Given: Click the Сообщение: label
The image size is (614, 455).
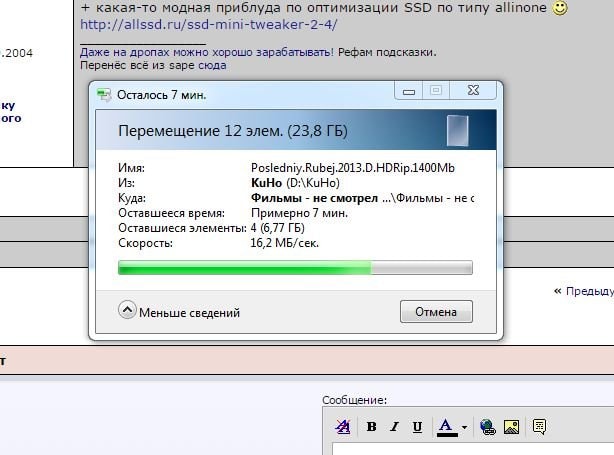Looking at the screenshot, I should coord(354,400).
